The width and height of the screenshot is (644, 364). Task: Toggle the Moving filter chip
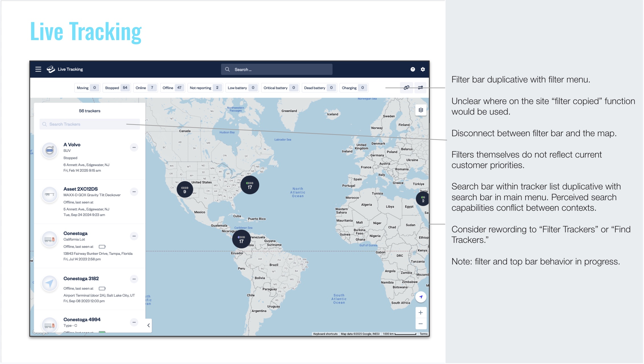click(87, 88)
